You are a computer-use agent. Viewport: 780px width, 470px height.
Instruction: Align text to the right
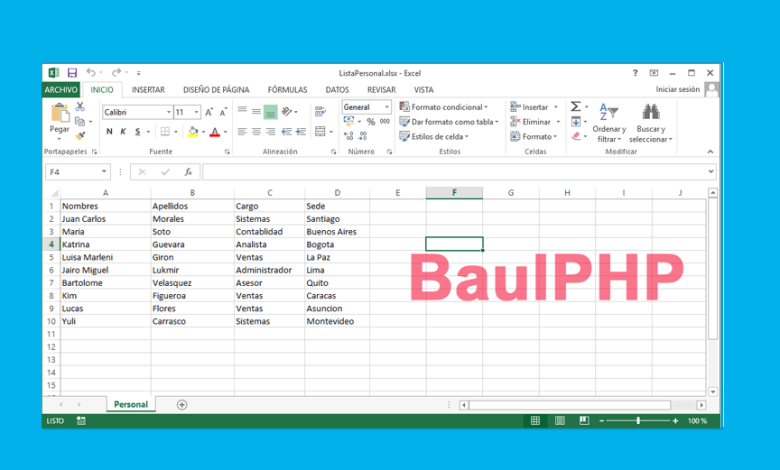click(270, 132)
